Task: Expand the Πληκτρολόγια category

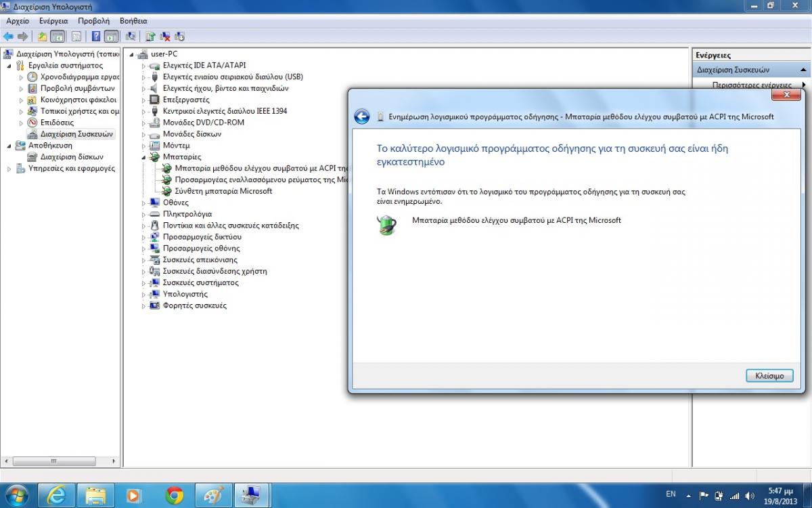Action: point(144,214)
